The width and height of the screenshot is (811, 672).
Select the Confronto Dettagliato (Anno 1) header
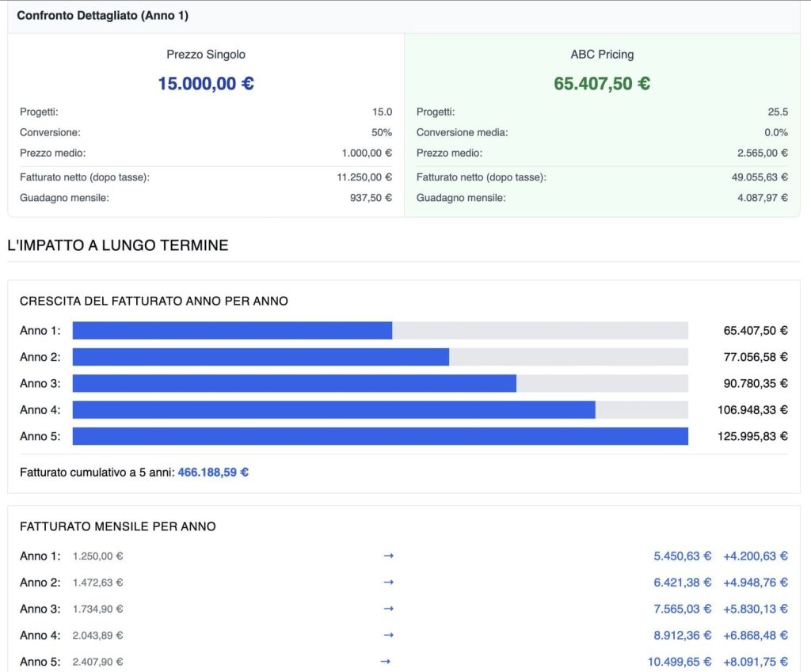[103, 16]
